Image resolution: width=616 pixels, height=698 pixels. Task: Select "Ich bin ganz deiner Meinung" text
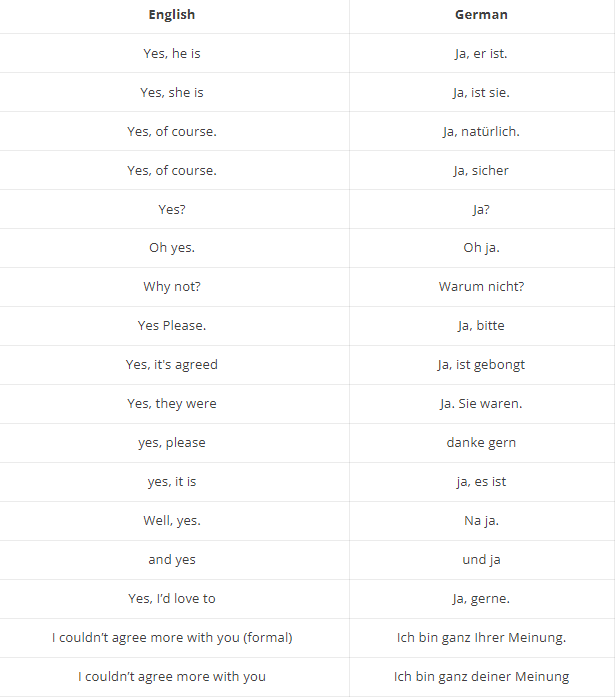click(481, 677)
